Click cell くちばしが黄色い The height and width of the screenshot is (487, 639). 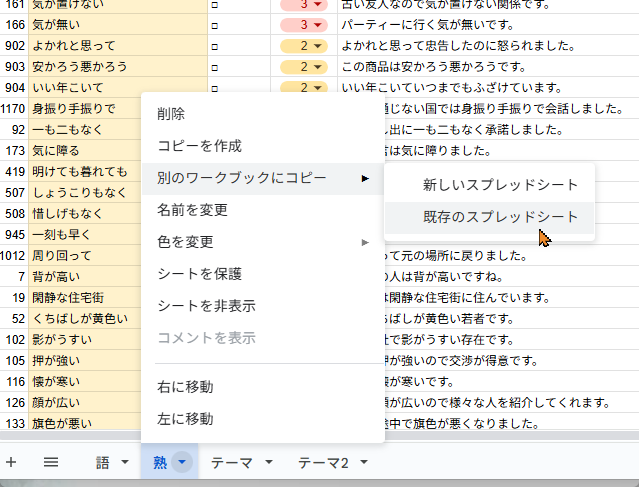click(x=85, y=319)
